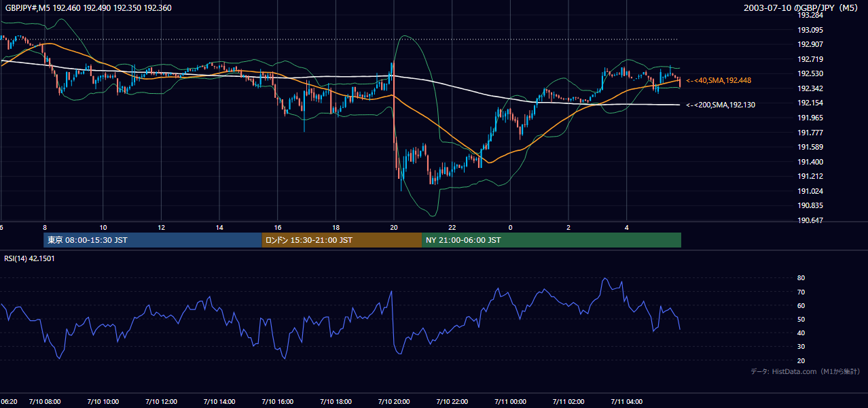Click hour 2 on the price chart axis
The height and width of the screenshot is (408, 868).
click(568, 227)
